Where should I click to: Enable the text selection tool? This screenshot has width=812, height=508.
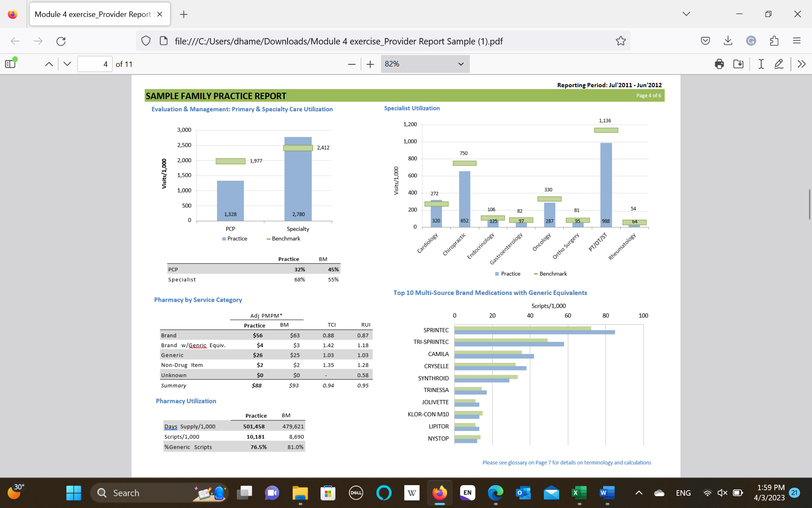(x=760, y=64)
